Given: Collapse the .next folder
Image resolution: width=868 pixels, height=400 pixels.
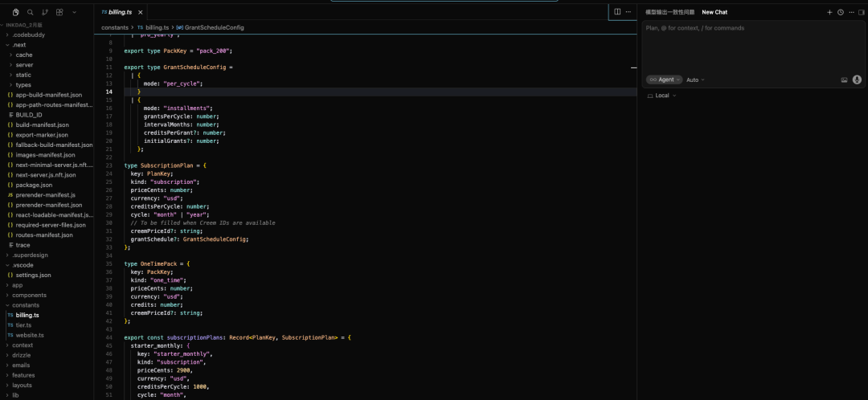Looking at the screenshot, I should (x=18, y=45).
